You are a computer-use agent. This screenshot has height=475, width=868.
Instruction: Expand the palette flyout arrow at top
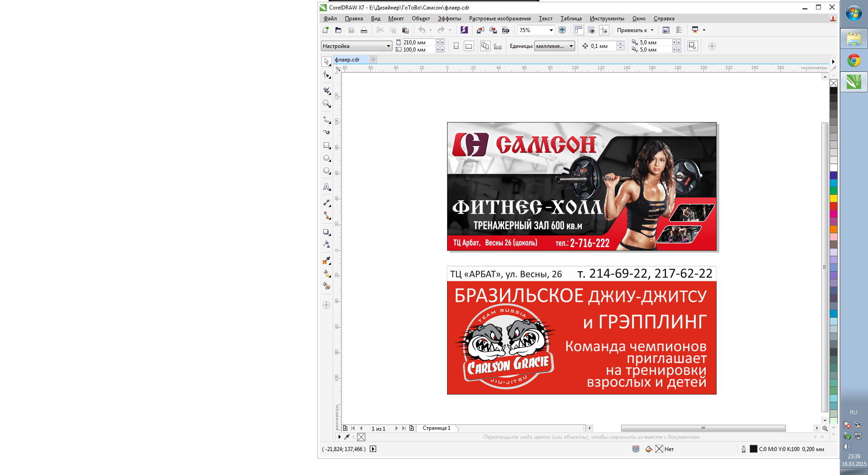833,61
